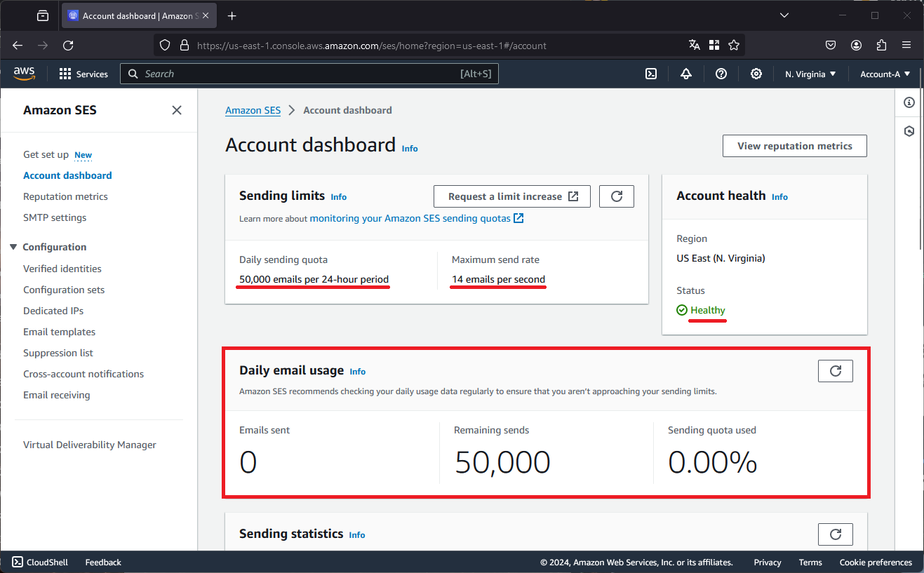
Task: Open Cross-account notifications
Action: tap(83, 374)
